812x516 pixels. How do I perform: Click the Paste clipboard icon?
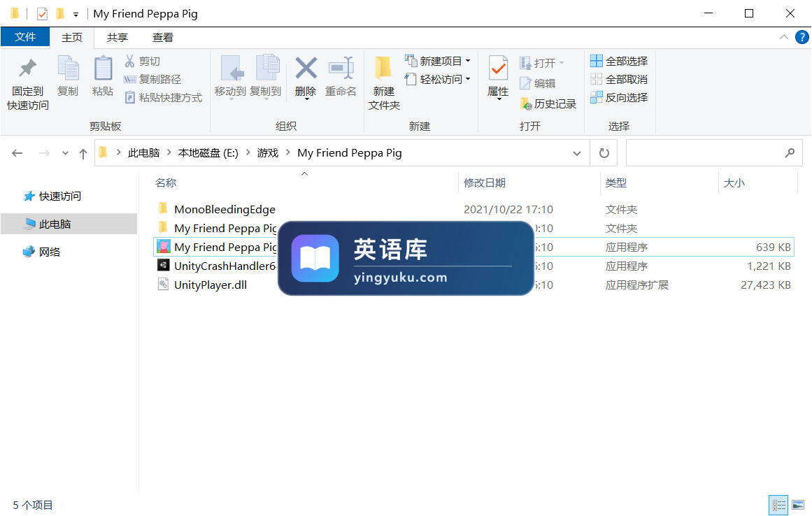pos(103,69)
